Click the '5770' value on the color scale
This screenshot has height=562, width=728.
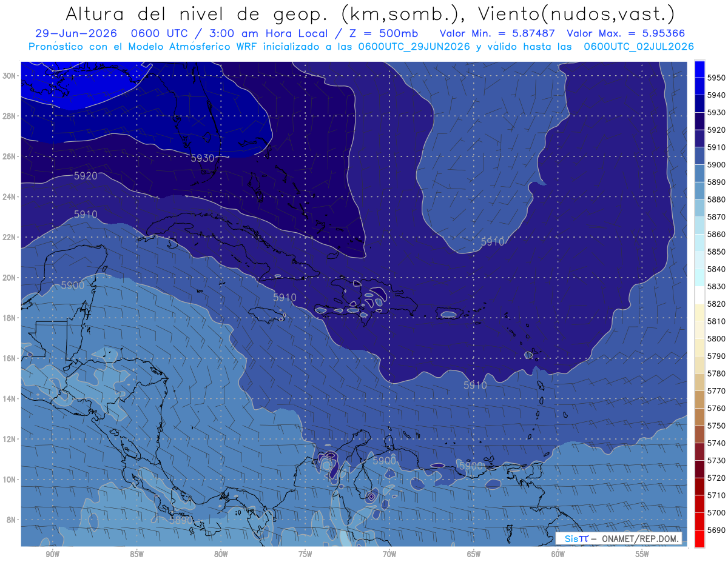[716, 390]
